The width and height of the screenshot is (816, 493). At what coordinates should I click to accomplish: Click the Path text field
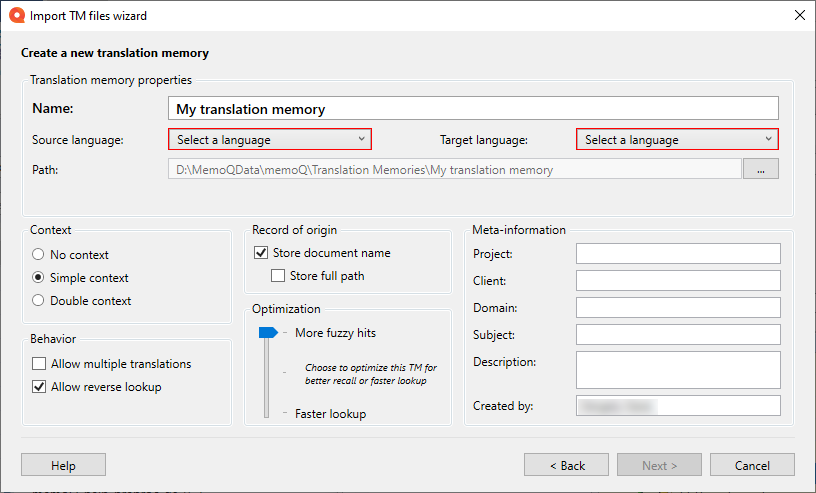(x=454, y=169)
